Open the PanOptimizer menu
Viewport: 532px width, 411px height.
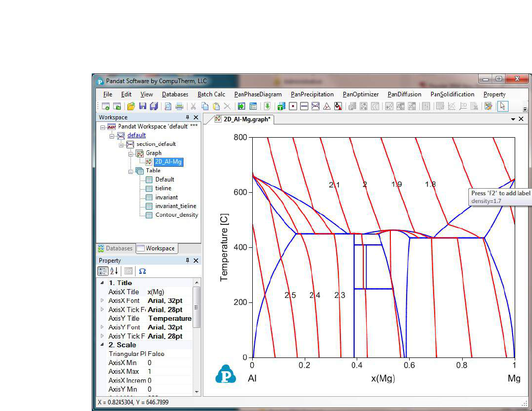[361, 94]
